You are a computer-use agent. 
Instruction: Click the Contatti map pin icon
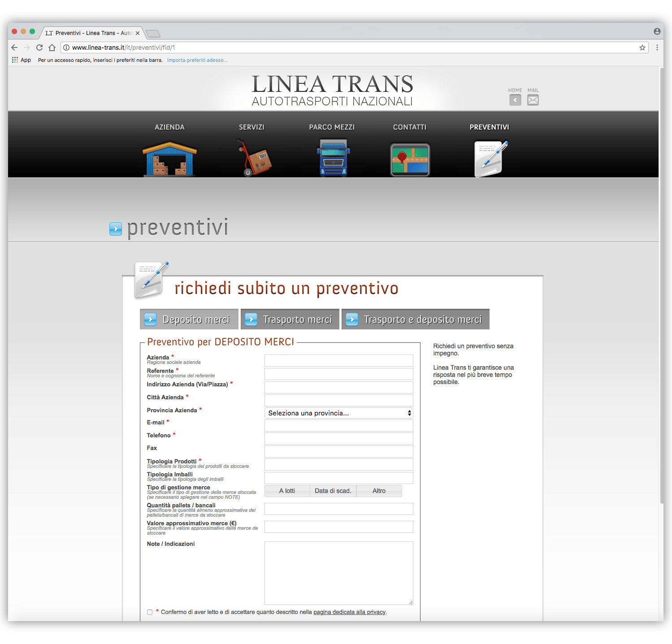[410, 160]
